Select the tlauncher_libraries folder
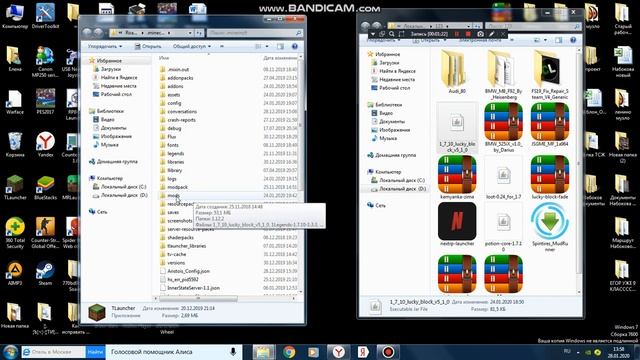640x360 pixels. point(187,246)
